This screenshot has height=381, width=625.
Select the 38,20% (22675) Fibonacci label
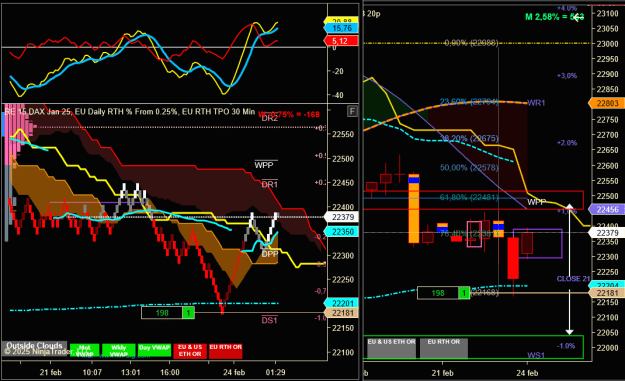(469, 138)
